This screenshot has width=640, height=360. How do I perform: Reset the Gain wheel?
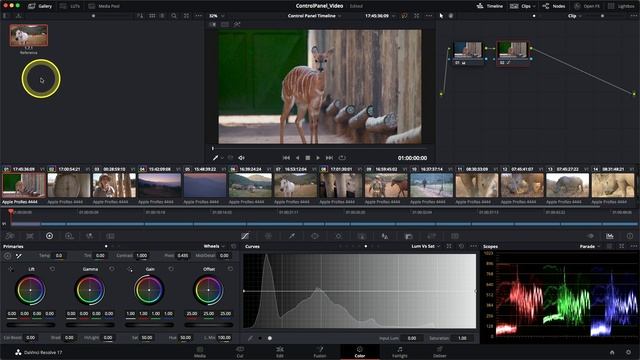point(171,269)
